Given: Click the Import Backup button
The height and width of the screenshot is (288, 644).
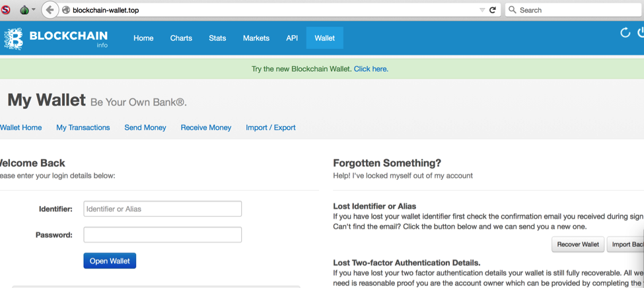Looking at the screenshot, I should pyautogui.click(x=626, y=244).
